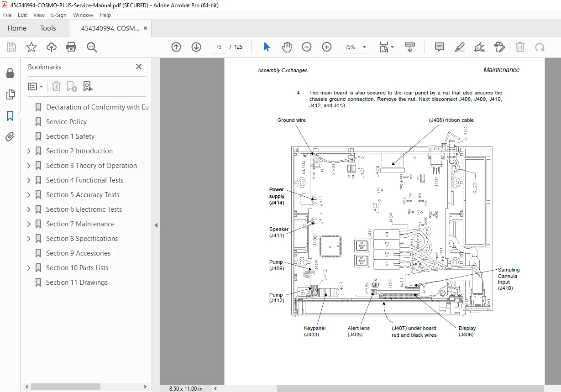
Task: Click the Save file icon
Action: (x=11, y=47)
